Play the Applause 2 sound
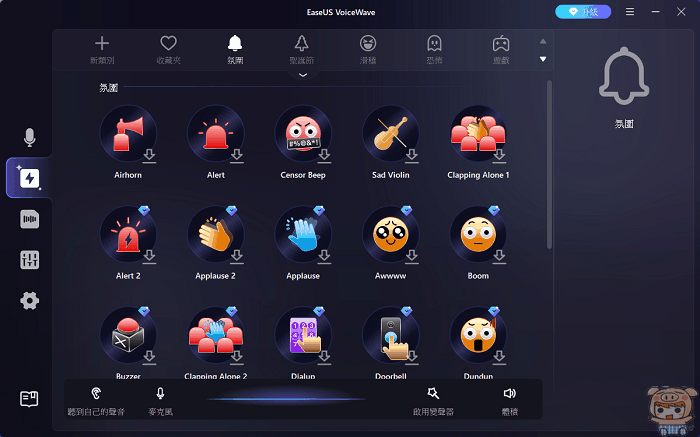The width and height of the screenshot is (700, 437). click(x=216, y=234)
